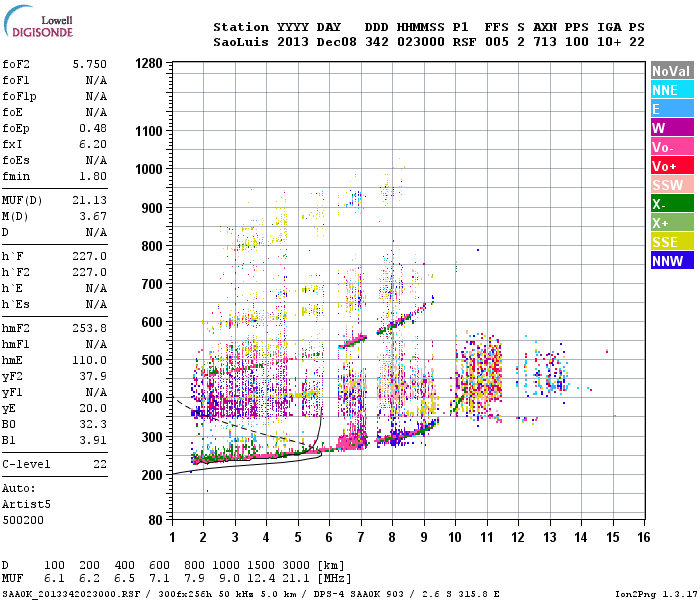Click the 80 km y-axis label

point(155,520)
